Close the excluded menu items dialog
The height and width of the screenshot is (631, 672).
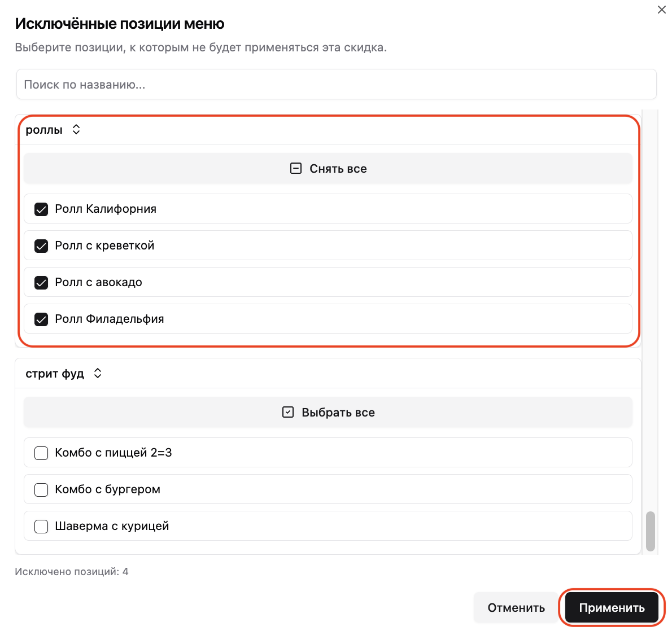pos(661,10)
